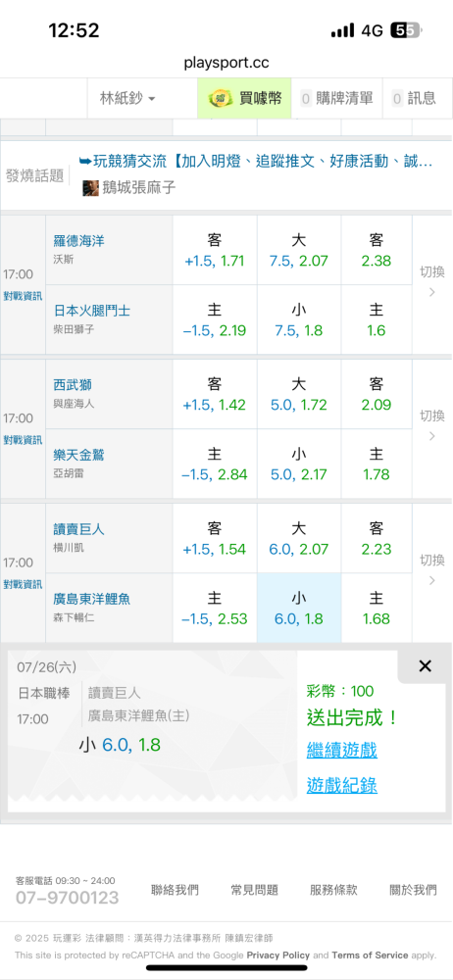Select 主 1.6 moneyline for 日本火腿鬥士
The width and height of the screenshot is (453, 980).
coord(377,320)
